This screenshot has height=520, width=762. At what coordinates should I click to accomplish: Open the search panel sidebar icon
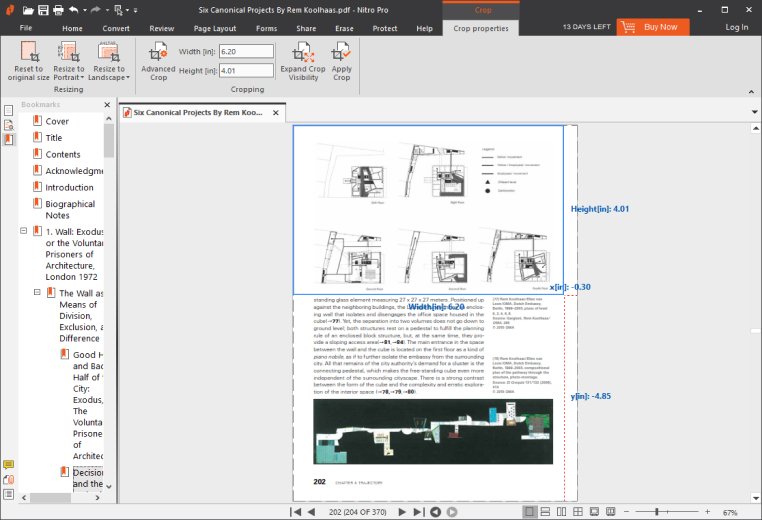pos(8,125)
